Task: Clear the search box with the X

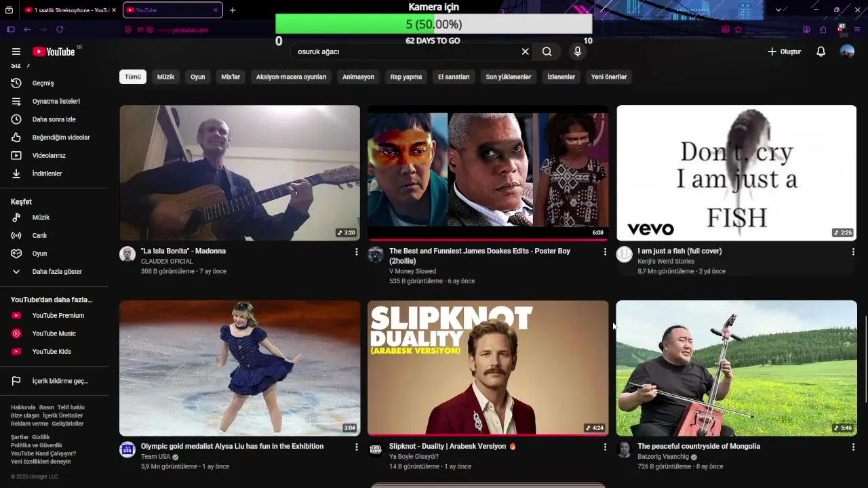Action: pos(525,52)
